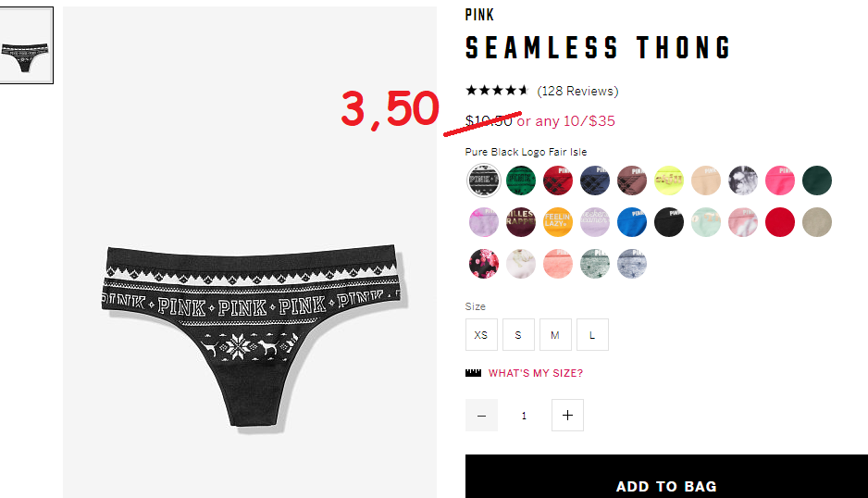Screen dimensions: 868x498
Task: Open the What's My Size link
Action: coord(535,373)
